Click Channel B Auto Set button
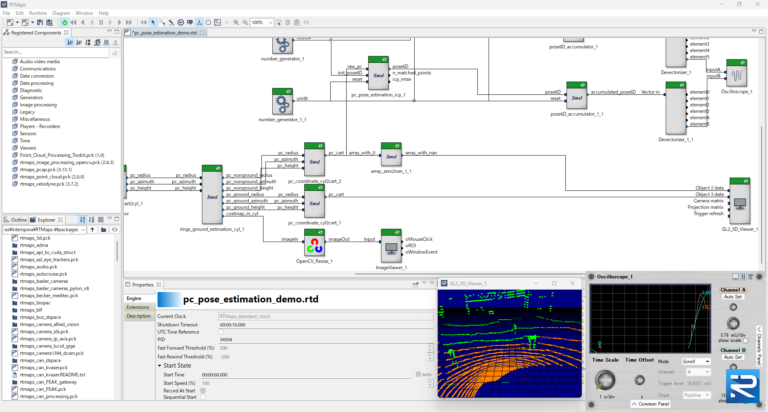 pos(733,357)
